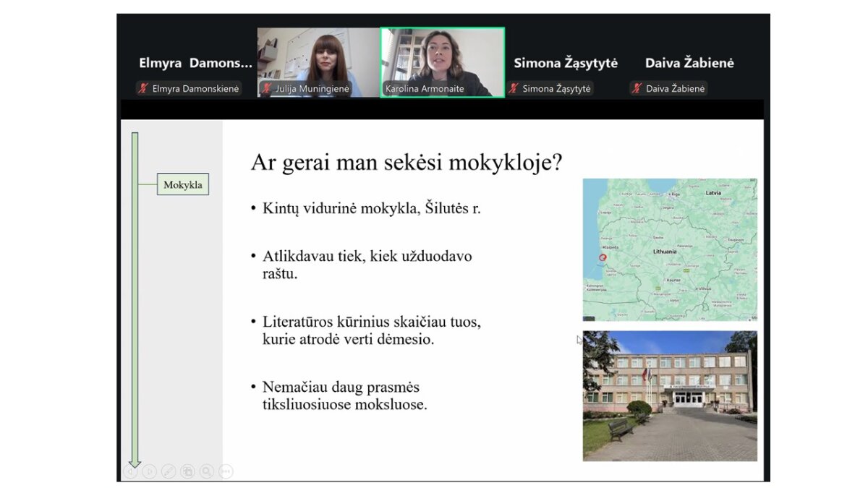Select Julija Muningienė's video tile
The image size is (868, 488).
coord(318,58)
